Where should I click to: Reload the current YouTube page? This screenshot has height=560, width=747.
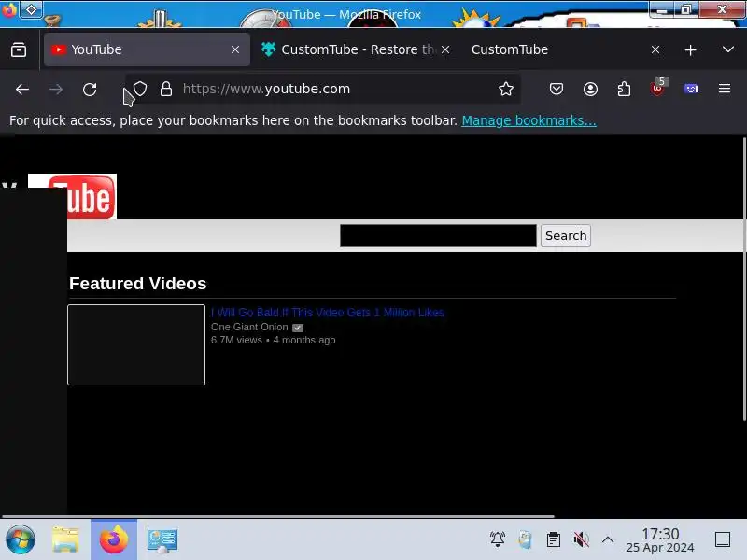click(90, 89)
